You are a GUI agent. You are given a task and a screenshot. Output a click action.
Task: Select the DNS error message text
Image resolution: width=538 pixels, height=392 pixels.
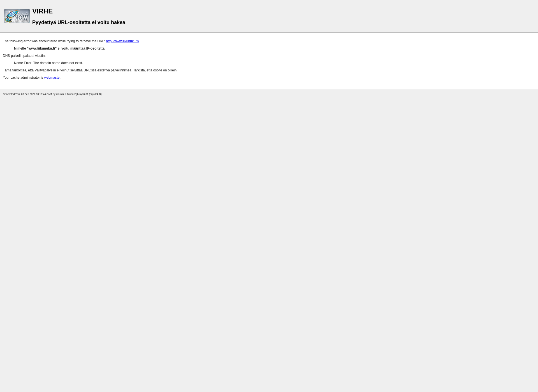48,63
